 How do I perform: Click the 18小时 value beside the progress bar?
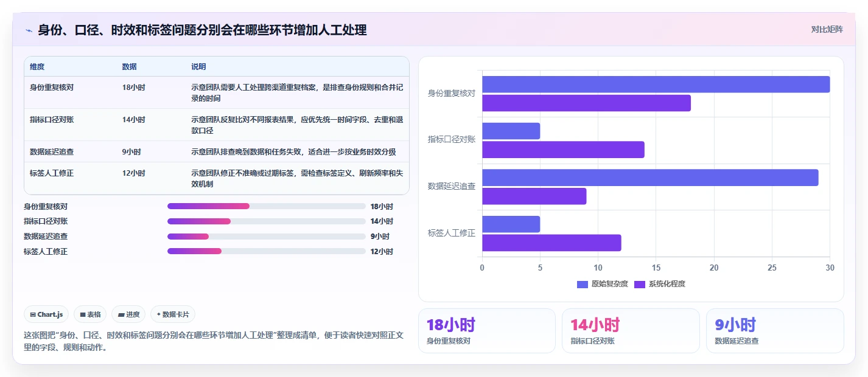pos(382,207)
